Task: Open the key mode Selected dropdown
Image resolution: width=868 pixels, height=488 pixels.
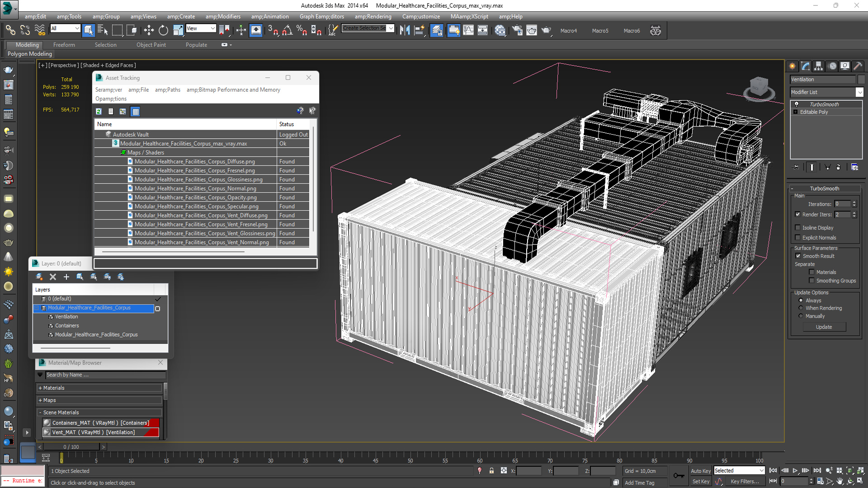Action: tap(761, 471)
